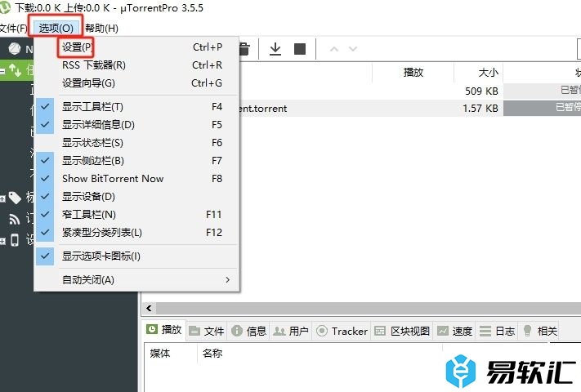Choose 设置(P) from the menu

pos(136,47)
